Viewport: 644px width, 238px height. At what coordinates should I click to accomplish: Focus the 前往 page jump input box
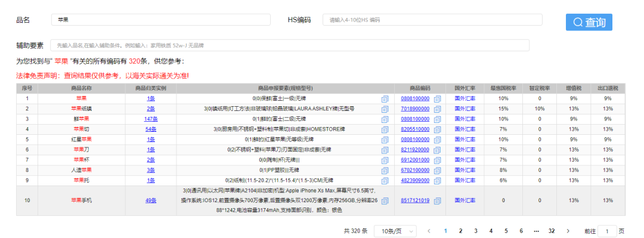pyautogui.click(x=608, y=231)
